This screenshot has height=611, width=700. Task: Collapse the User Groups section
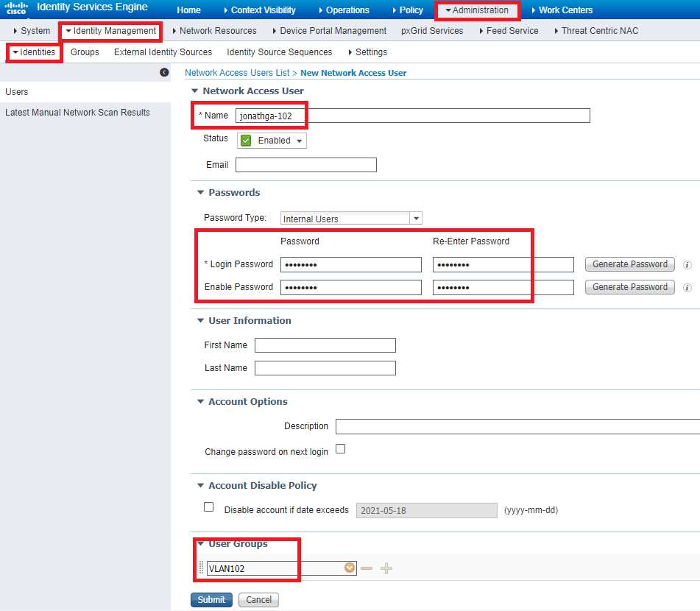tap(200, 543)
